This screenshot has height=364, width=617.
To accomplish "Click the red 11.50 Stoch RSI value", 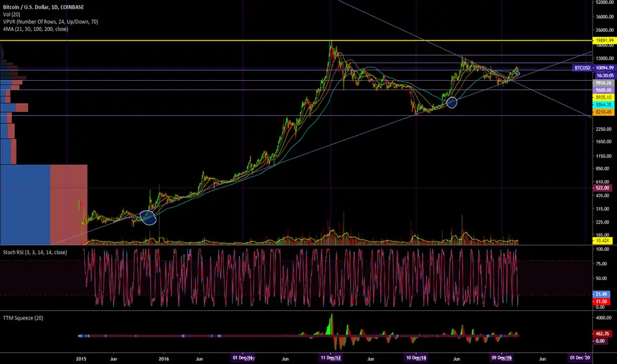I will (x=602, y=301).
